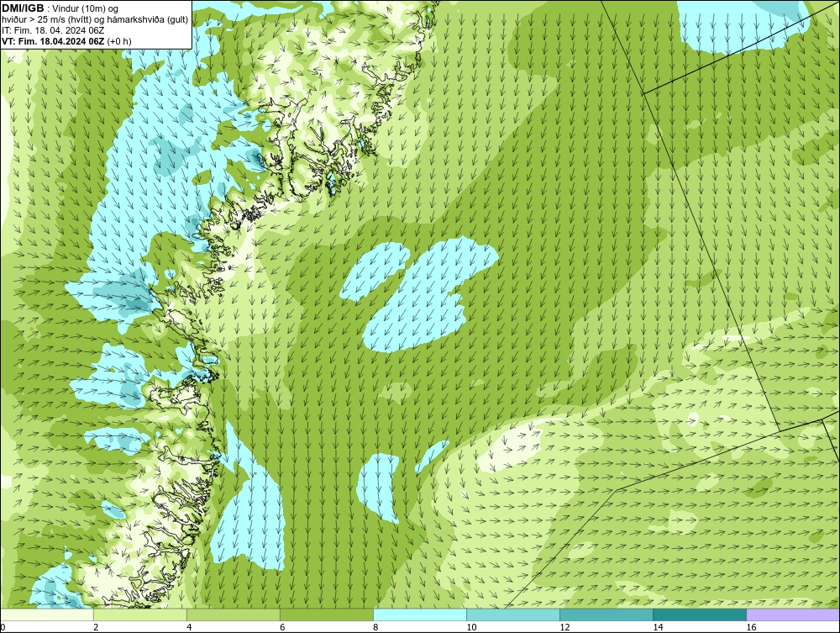
Task: Click the 'hviður > 25 m/s' description line
Action: pyautogui.click(x=95, y=20)
